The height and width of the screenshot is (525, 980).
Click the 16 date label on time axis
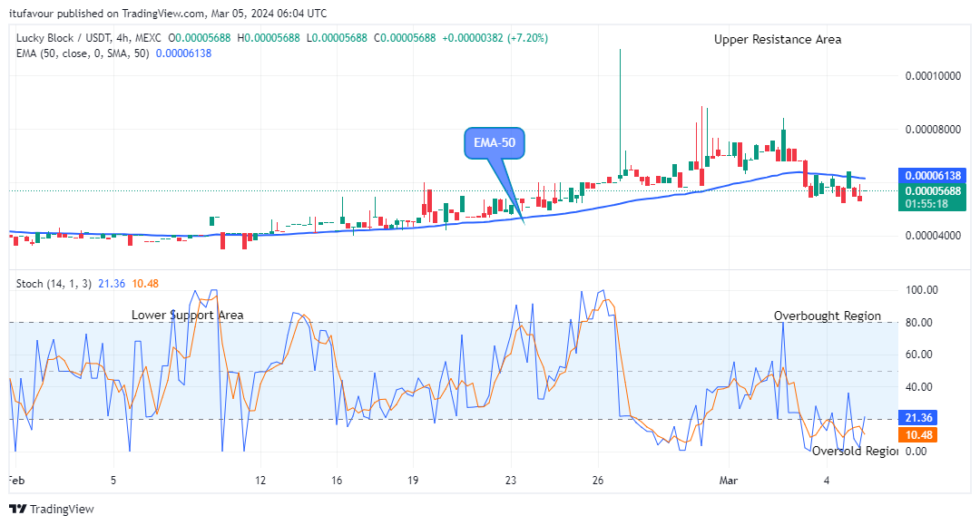click(x=337, y=480)
